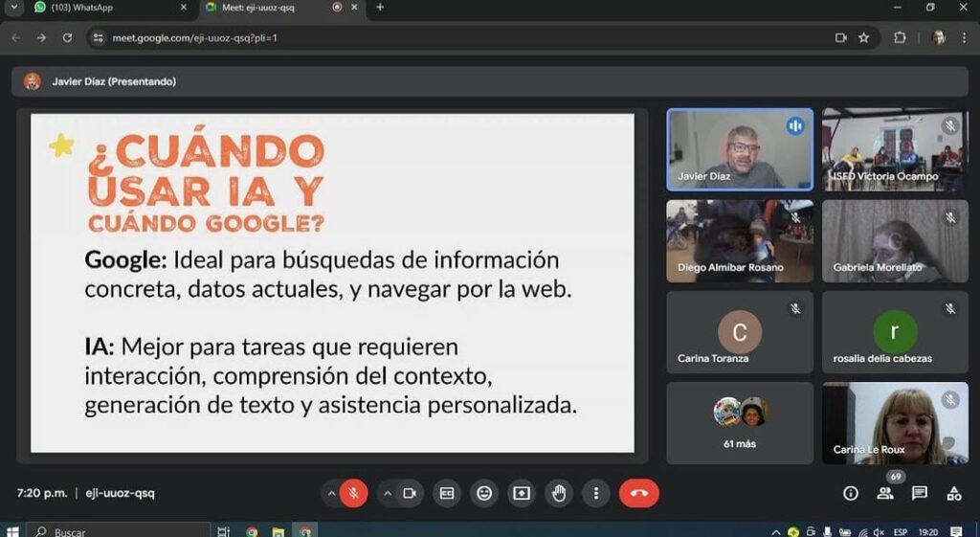Expand the camera video settings arrow
980x537 pixels.
(x=388, y=493)
